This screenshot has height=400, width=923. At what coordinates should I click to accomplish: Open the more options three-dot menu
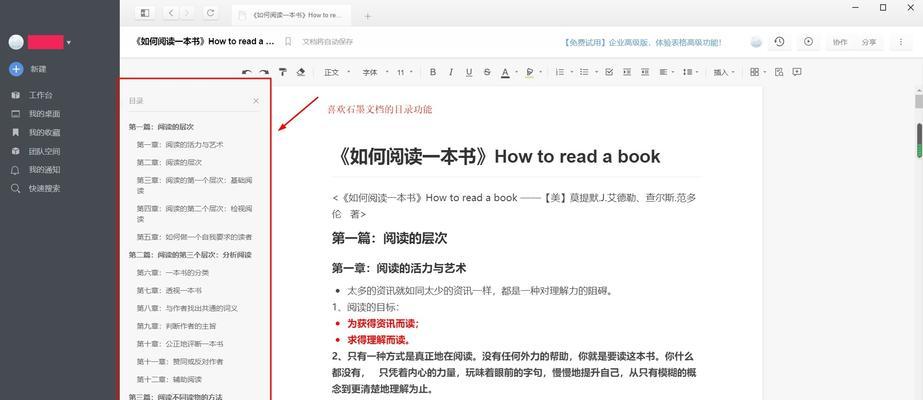point(901,42)
